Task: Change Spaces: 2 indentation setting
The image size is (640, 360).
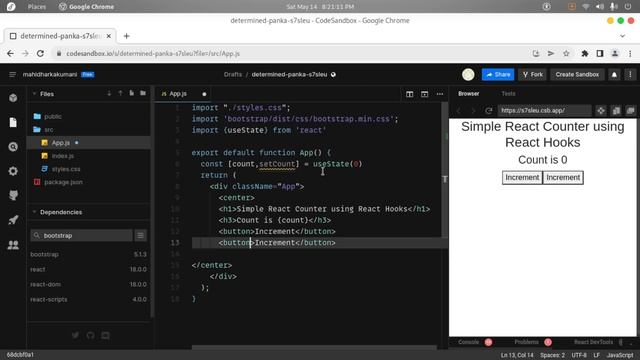Action: [x=553, y=355]
